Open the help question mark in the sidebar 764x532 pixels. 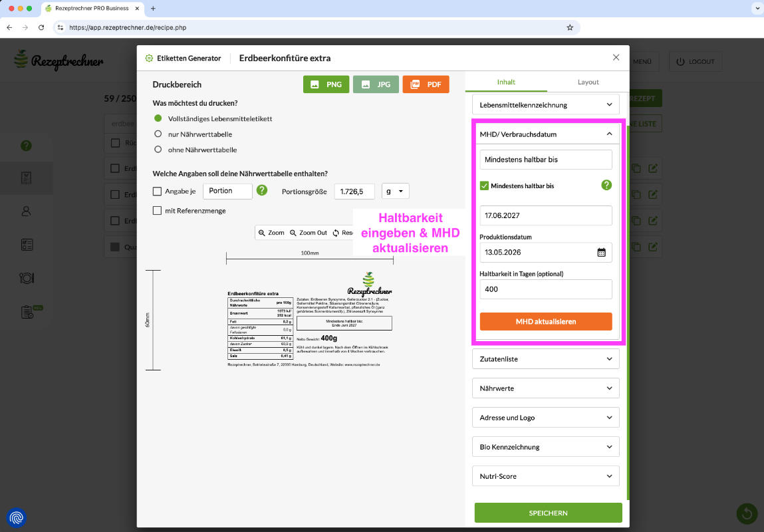pyautogui.click(x=27, y=145)
